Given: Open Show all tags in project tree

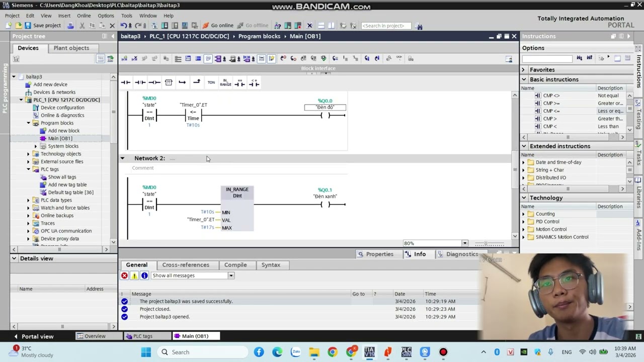Looking at the screenshot, I should coord(62,177).
